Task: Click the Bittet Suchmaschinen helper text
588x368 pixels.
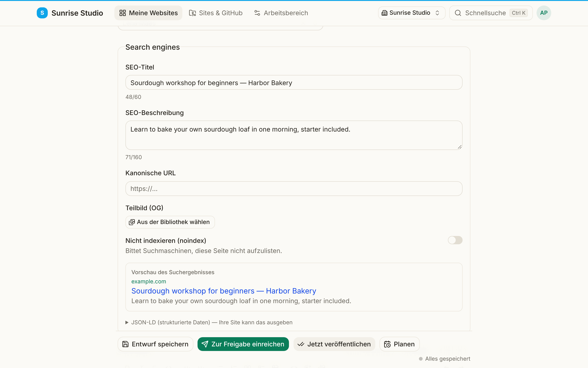Action: click(x=204, y=251)
